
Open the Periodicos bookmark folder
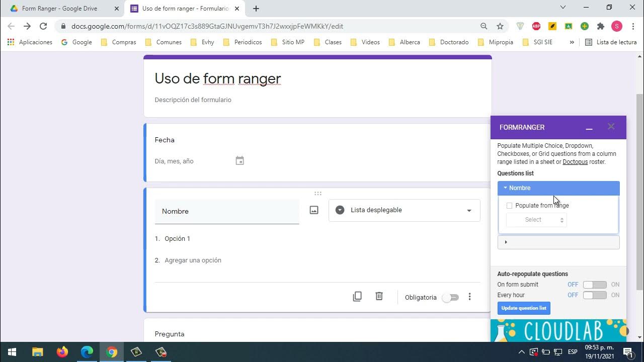pos(243,42)
